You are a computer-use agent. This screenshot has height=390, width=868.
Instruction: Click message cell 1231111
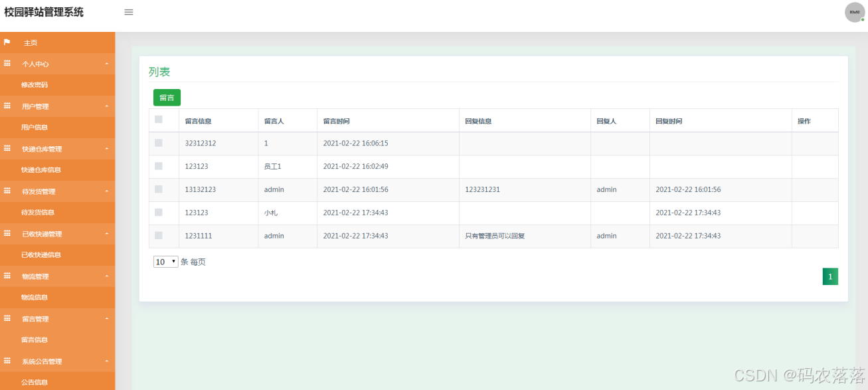click(199, 236)
